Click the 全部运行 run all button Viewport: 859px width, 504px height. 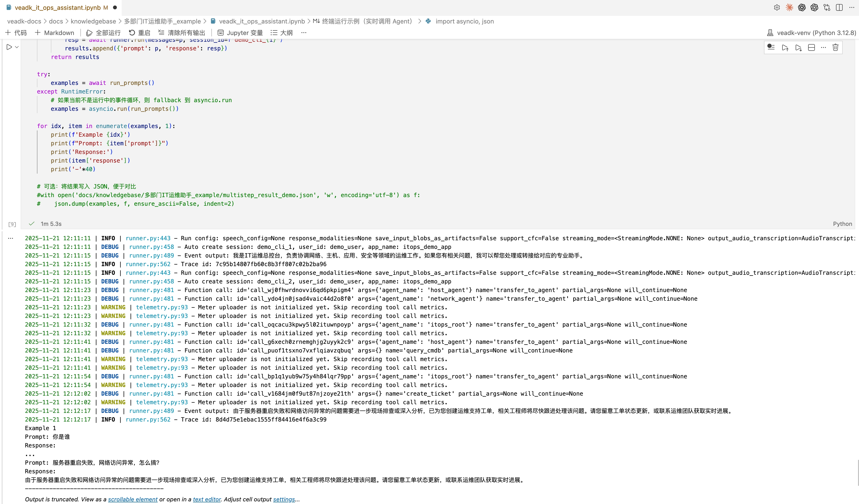click(103, 33)
